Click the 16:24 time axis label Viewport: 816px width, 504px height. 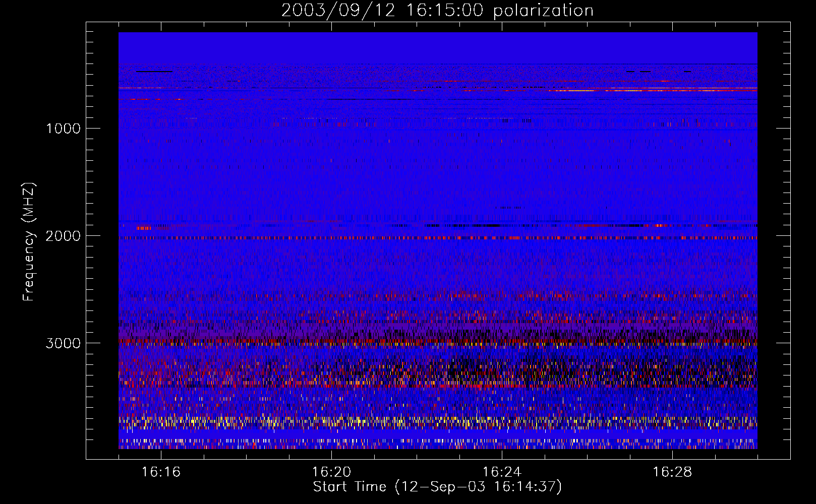tap(502, 472)
